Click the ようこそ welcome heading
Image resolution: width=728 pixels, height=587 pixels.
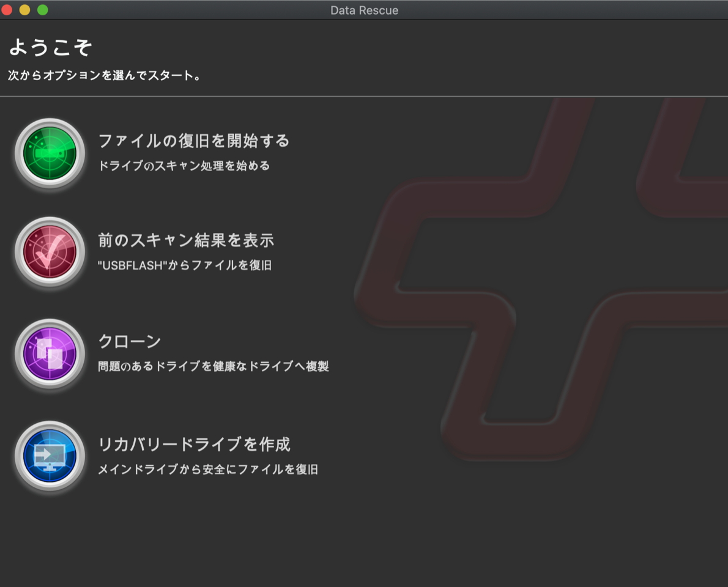pos(50,48)
